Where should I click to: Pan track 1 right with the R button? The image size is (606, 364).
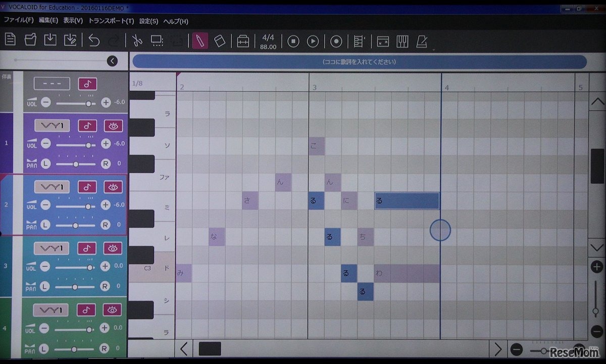[x=105, y=164]
